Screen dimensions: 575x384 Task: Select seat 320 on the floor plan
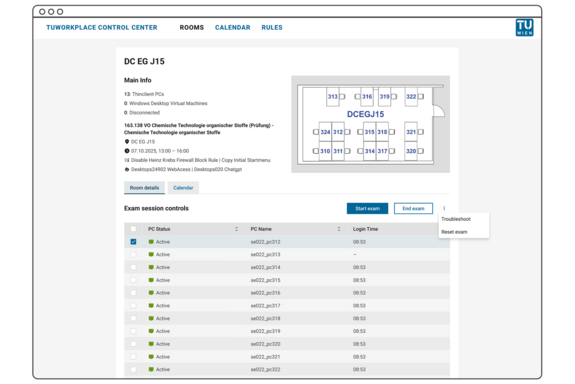(x=411, y=151)
